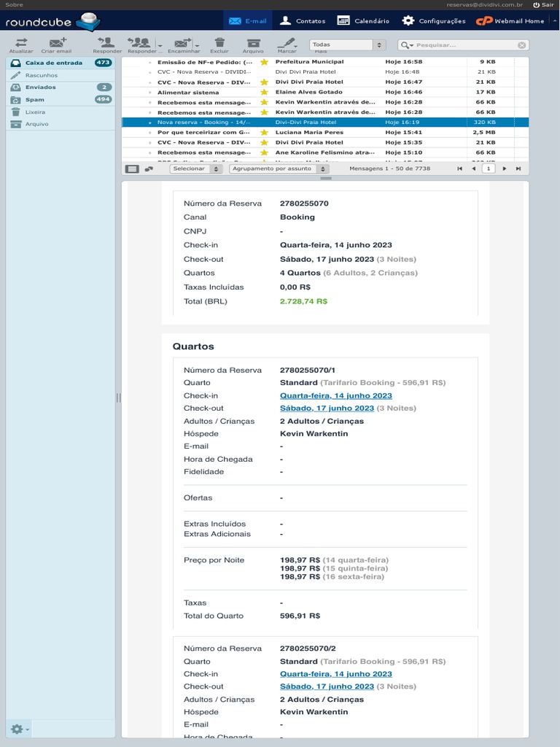Toggle star on Hoje 15:35 Divi Divi message
The image size is (560, 747).
(264, 142)
